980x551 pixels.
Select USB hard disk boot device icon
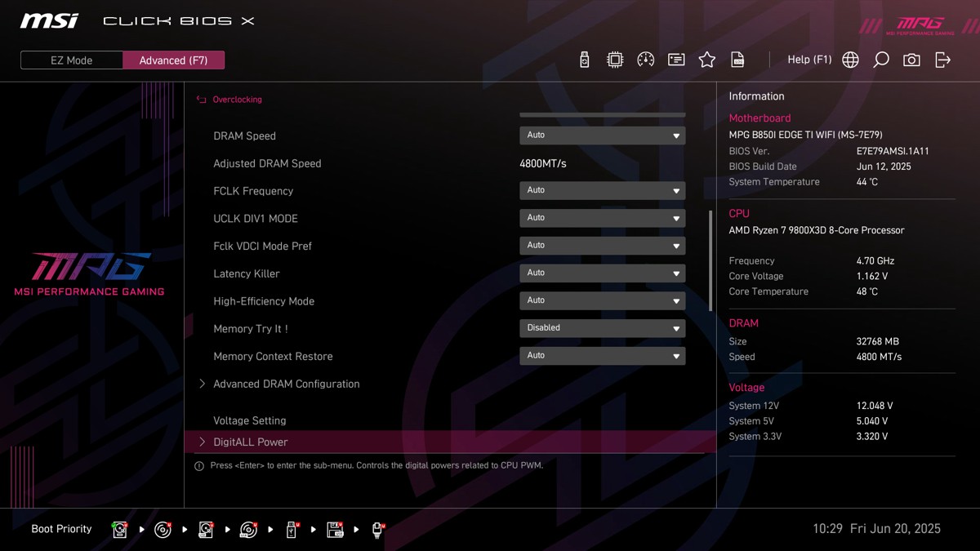[206, 530]
